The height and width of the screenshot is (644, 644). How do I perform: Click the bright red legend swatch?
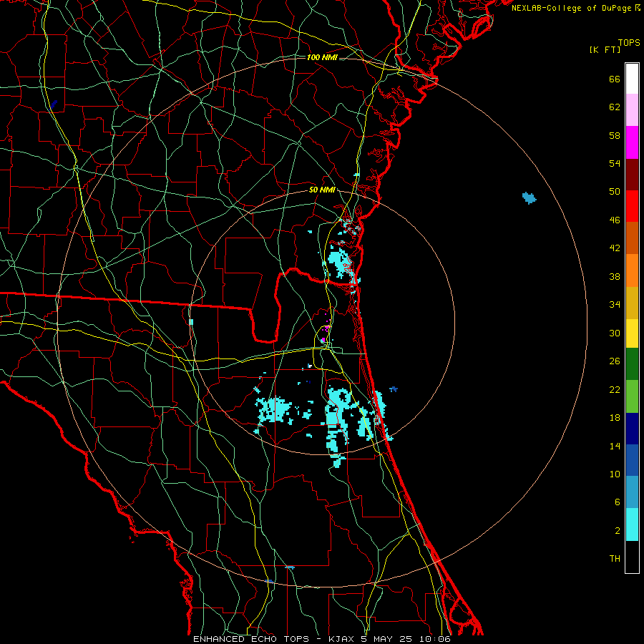click(632, 206)
